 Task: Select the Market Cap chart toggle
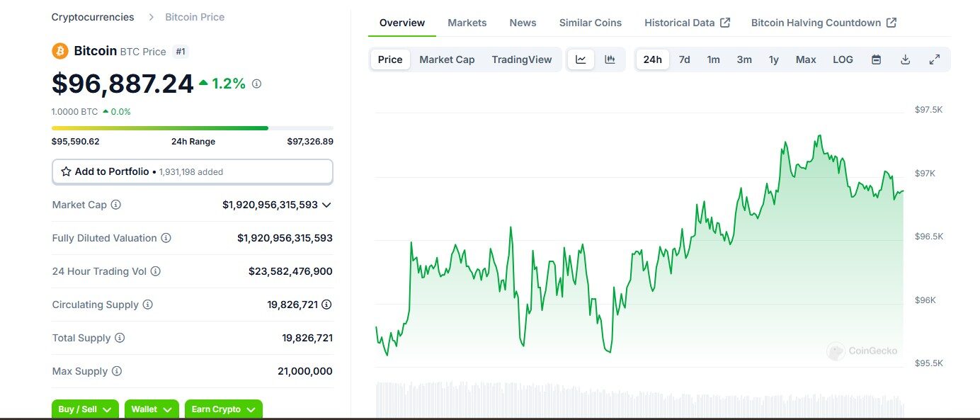pos(447,59)
